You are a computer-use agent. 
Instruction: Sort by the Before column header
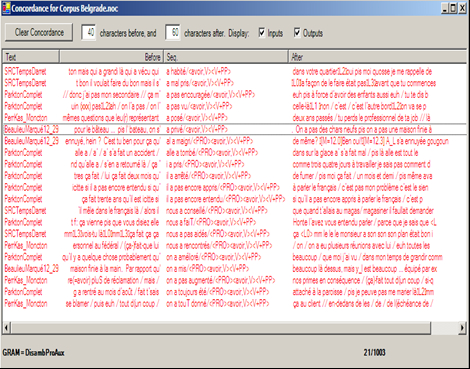point(111,57)
